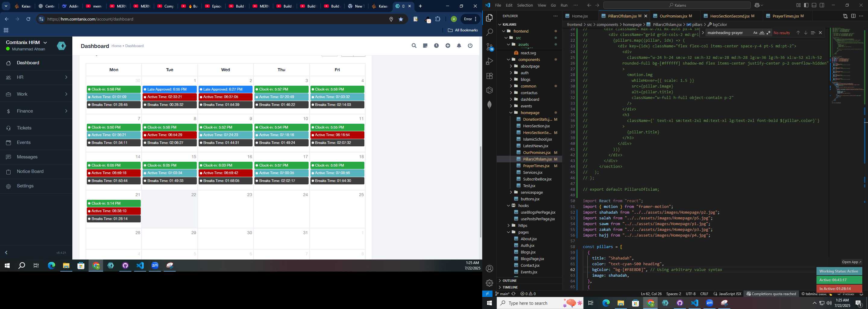Open Comtanix HRM company dropdown
Screen dimensions: 868x309
(x=26, y=42)
